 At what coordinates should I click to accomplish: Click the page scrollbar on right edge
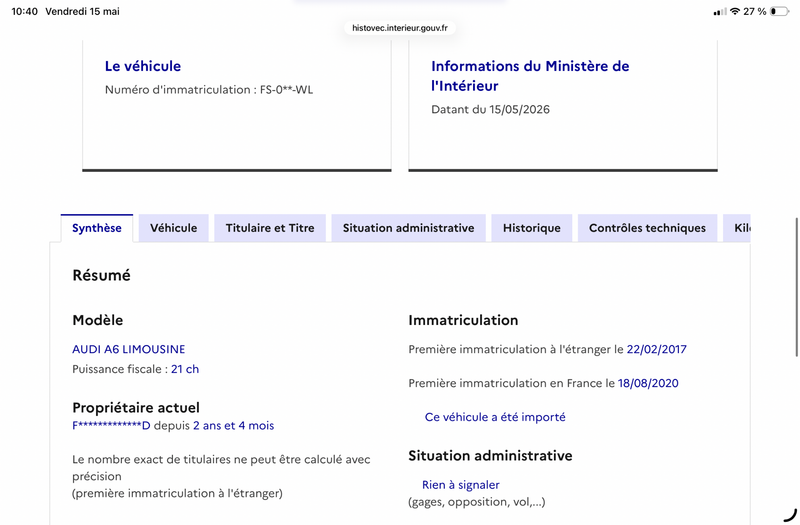(x=796, y=287)
